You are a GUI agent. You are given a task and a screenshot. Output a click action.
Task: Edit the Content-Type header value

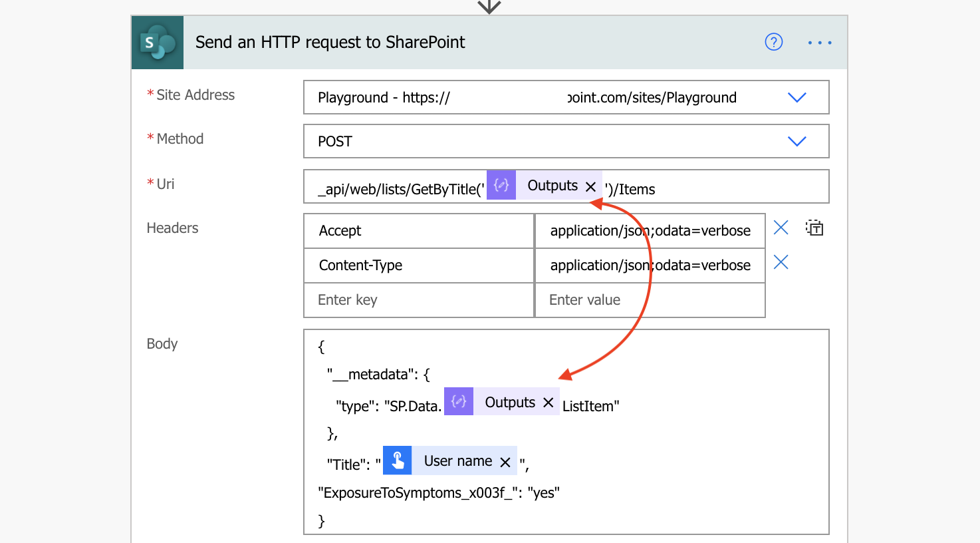pyautogui.click(x=650, y=266)
